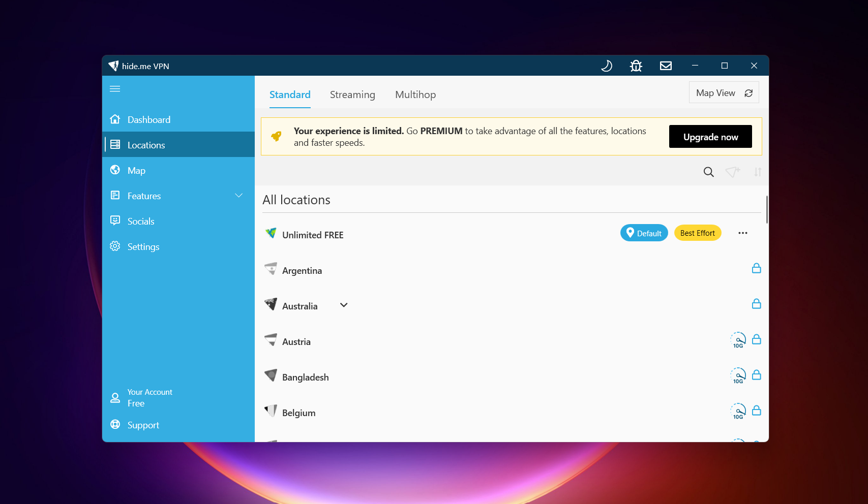The width and height of the screenshot is (868, 504).
Task: Click the lock icon in the Argentina row
Action: click(x=757, y=268)
